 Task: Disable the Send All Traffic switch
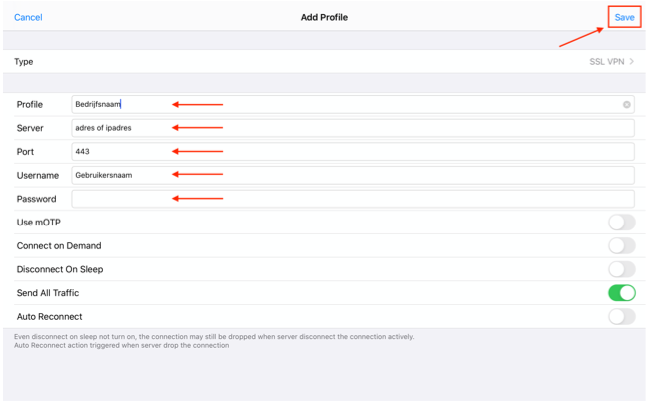621,293
